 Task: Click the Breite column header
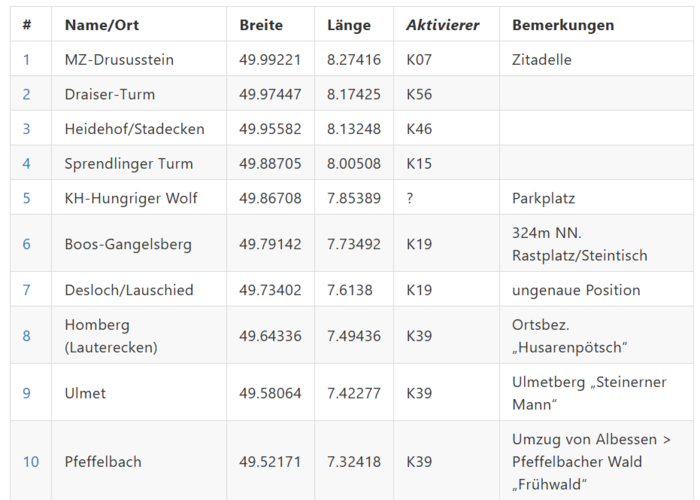point(261,25)
